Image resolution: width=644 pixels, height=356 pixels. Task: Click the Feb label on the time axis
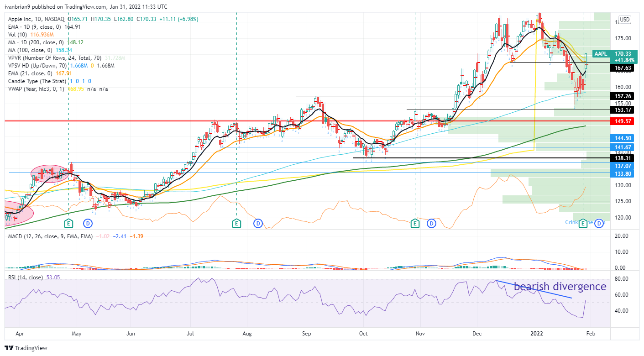[x=592, y=334]
